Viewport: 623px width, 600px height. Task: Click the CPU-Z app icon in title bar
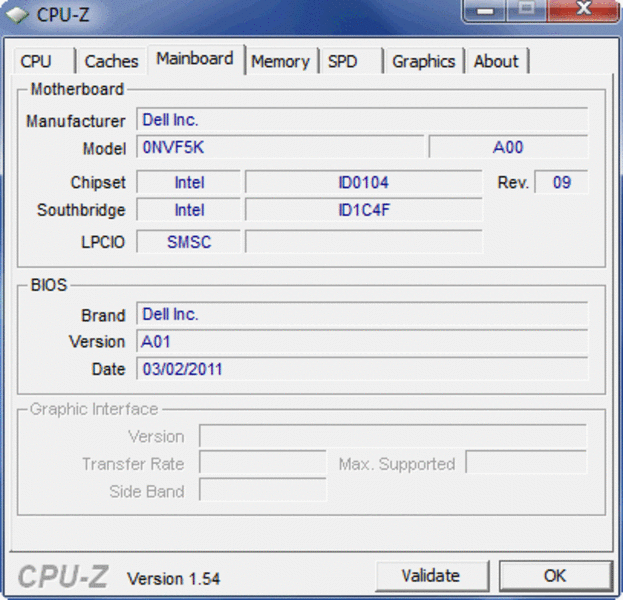click(17, 15)
